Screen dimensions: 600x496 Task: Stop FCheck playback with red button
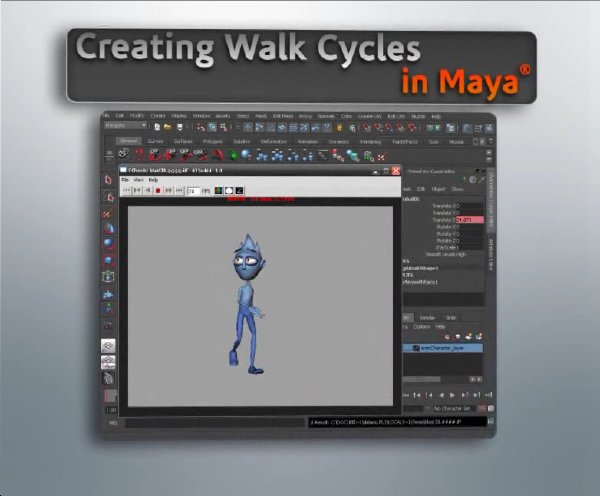click(158, 190)
